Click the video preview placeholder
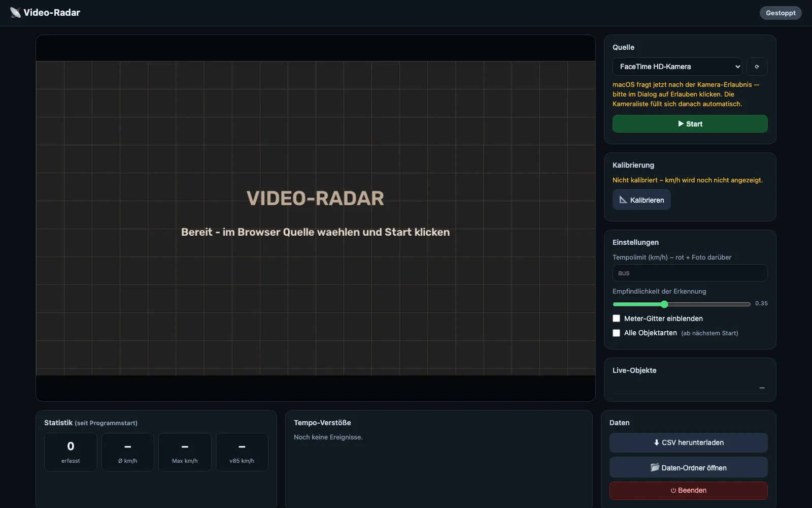The image size is (812, 508). pyautogui.click(x=315, y=218)
